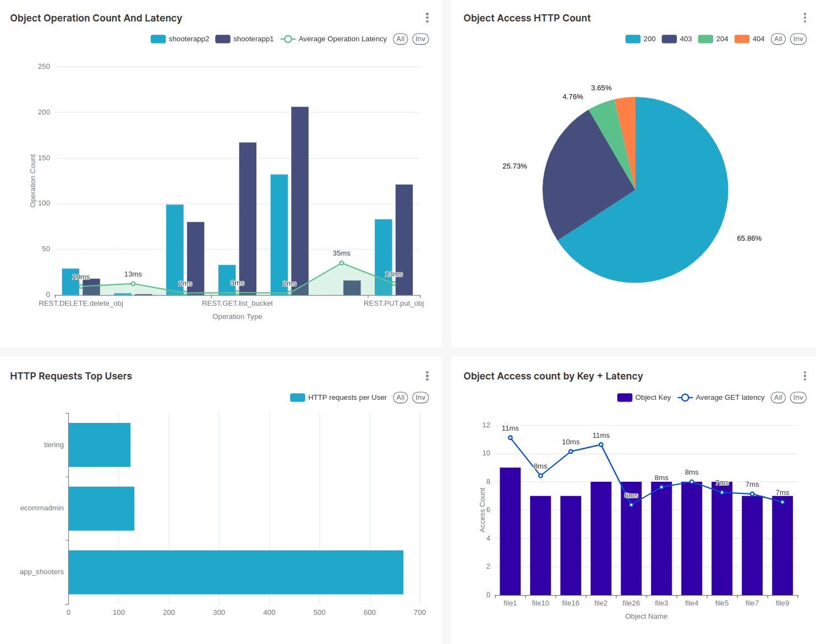Toggle the 404 status legend entry

749,39
